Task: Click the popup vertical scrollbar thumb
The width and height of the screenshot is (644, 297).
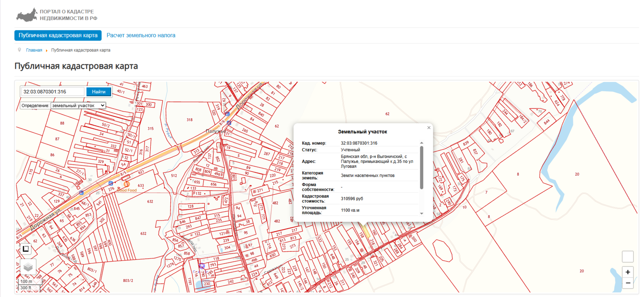Action: (x=421, y=167)
